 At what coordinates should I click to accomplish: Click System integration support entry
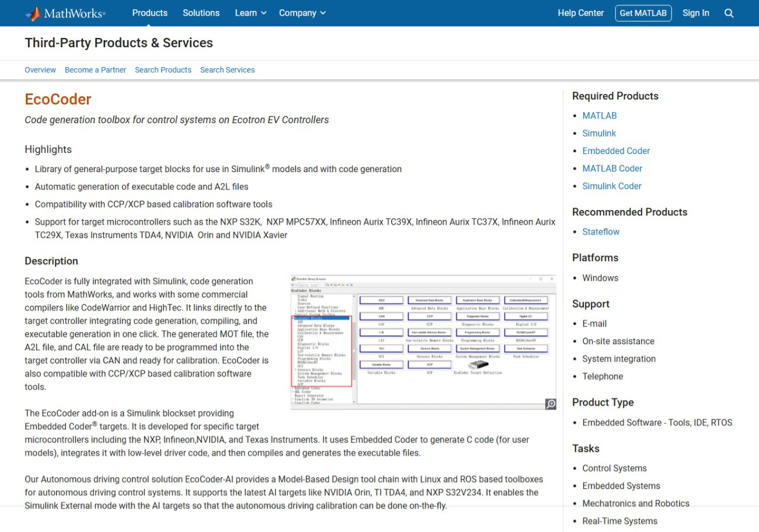pyautogui.click(x=619, y=359)
